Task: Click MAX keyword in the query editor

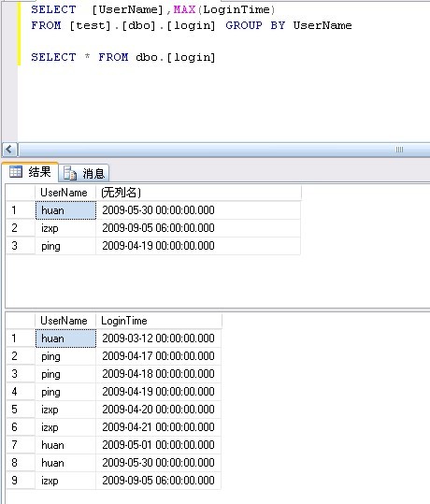Action: 184,9
